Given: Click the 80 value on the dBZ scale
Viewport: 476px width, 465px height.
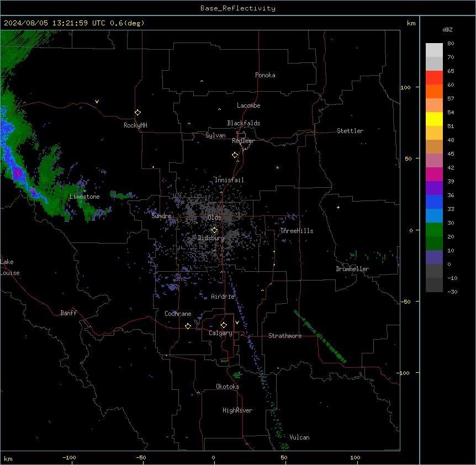Looking at the screenshot, I should point(451,44).
